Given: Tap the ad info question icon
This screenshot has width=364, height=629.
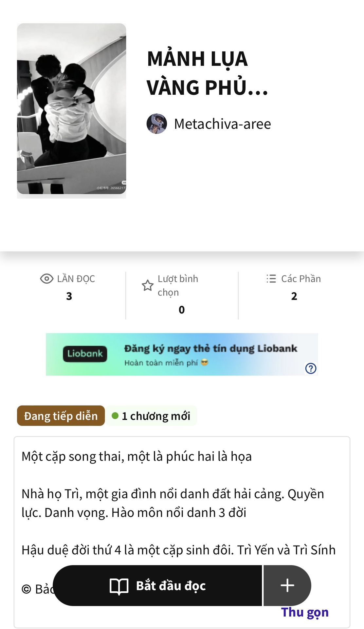Looking at the screenshot, I should (311, 368).
